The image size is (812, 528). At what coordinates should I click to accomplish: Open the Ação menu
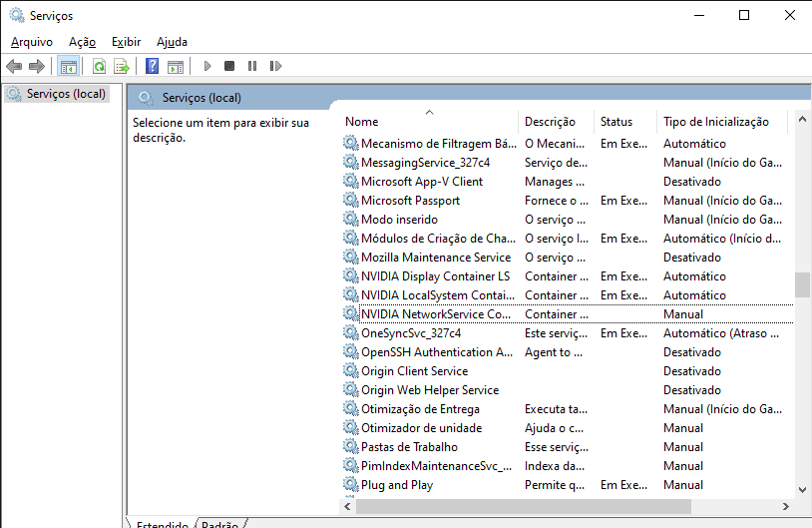click(x=83, y=42)
